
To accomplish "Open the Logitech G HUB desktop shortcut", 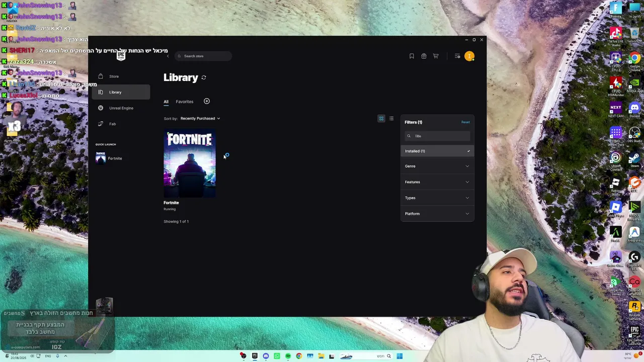I will [x=634, y=260].
